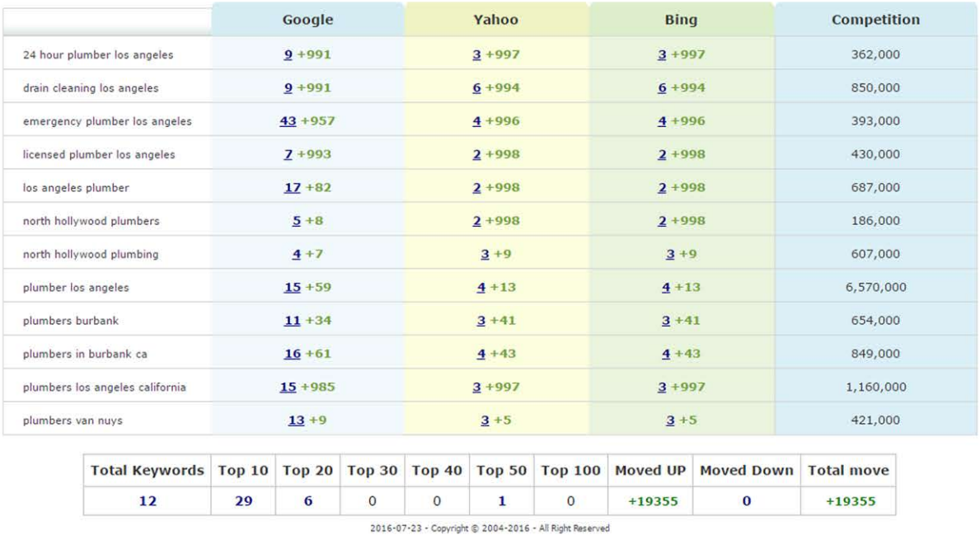The image size is (980, 540).
Task: Click Top 10 value 29
Action: [243, 501]
